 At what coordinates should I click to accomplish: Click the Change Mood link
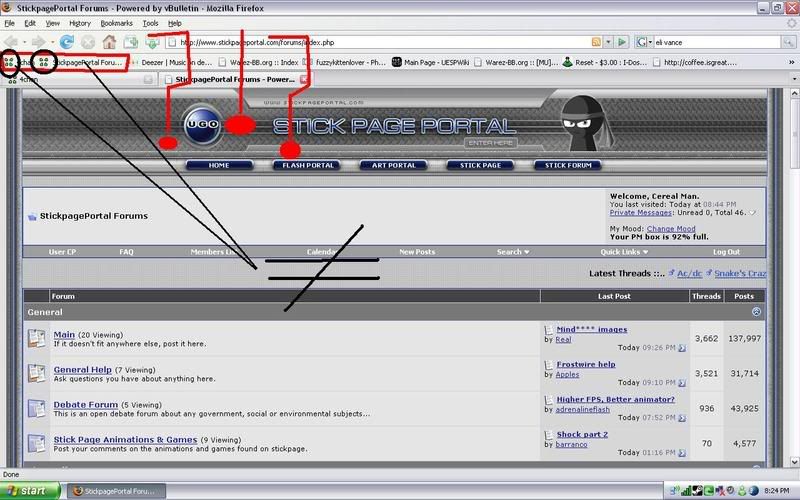tap(670, 229)
